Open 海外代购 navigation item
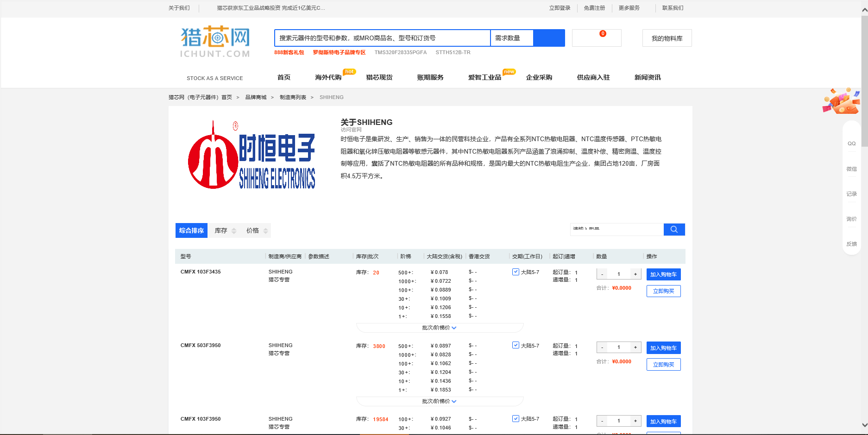868x435 pixels. tap(328, 77)
